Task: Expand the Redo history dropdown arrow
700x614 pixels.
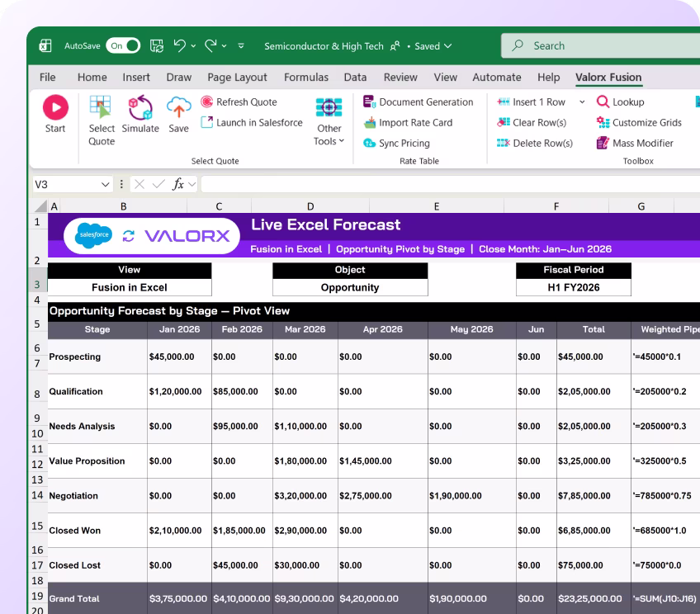Action: click(224, 46)
